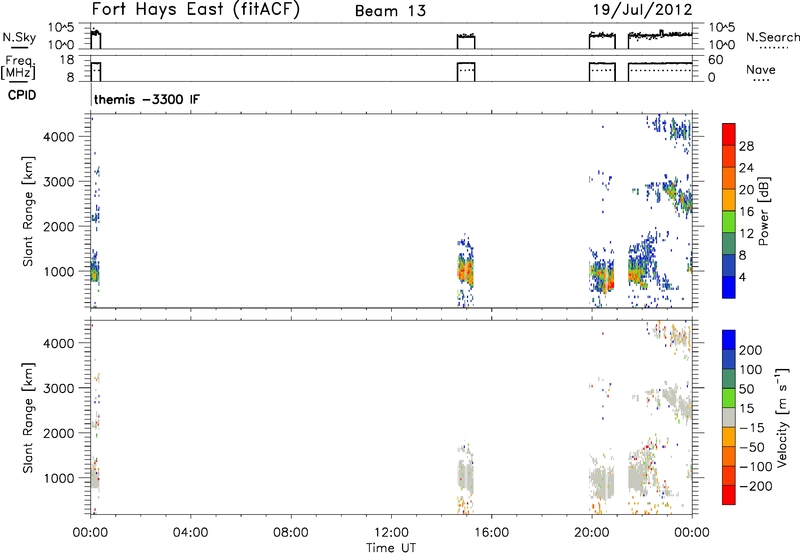Click the '4000' tick of the power panel
Viewport: 800px width, 554px height.
59,137
